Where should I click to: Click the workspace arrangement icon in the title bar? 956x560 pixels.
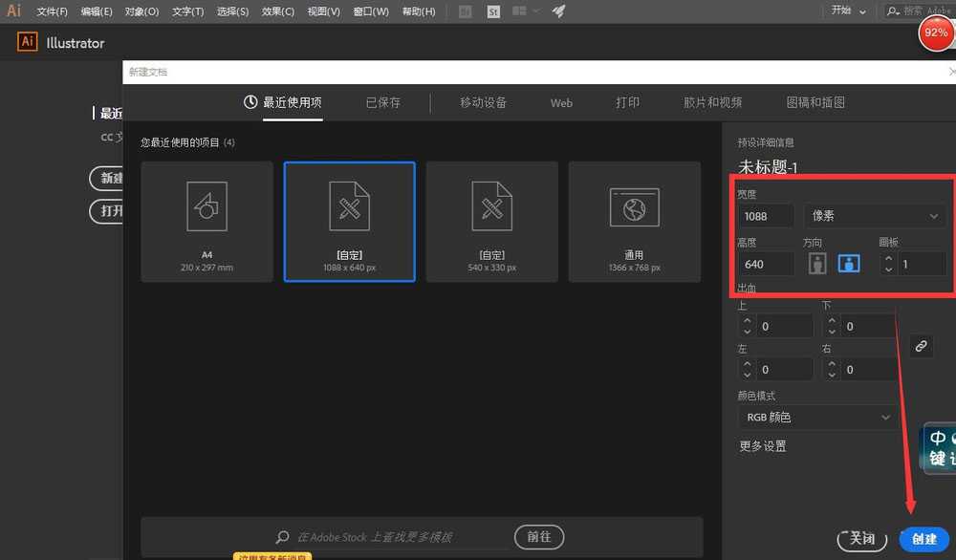518,11
